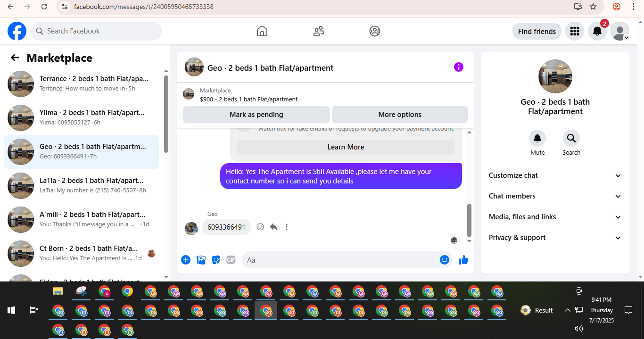The image size is (644, 339).
Task: View site information icon in address bar
Action: pos(65,7)
